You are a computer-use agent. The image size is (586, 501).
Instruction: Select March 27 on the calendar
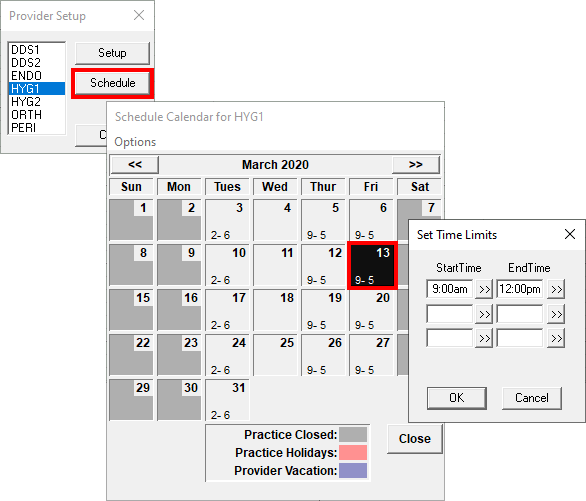(x=371, y=355)
